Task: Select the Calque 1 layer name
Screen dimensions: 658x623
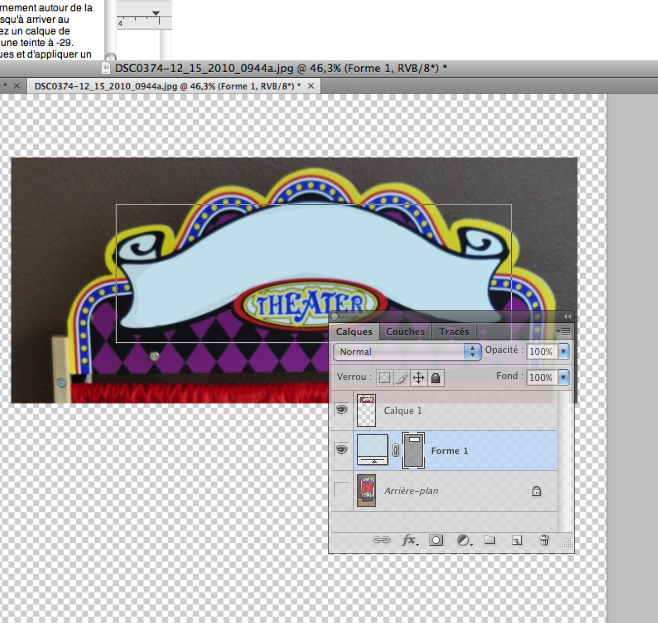Action: point(403,411)
